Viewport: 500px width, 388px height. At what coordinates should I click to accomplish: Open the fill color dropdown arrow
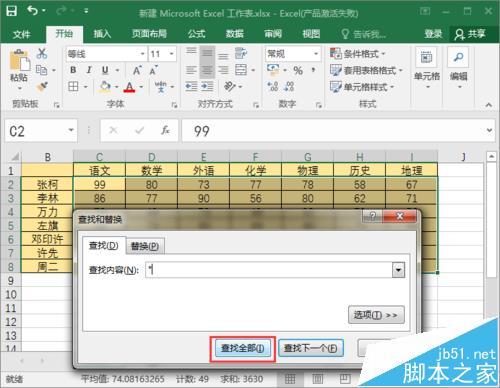click(116, 87)
